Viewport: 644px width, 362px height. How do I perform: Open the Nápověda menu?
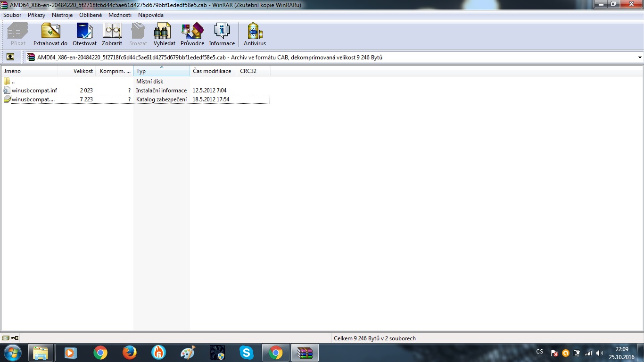tap(151, 15)
